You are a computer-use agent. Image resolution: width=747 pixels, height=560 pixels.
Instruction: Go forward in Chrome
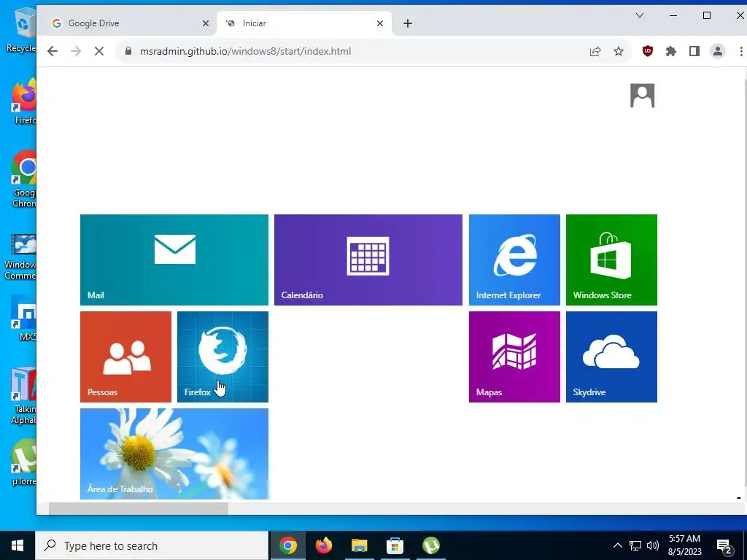tap(76, 51)
